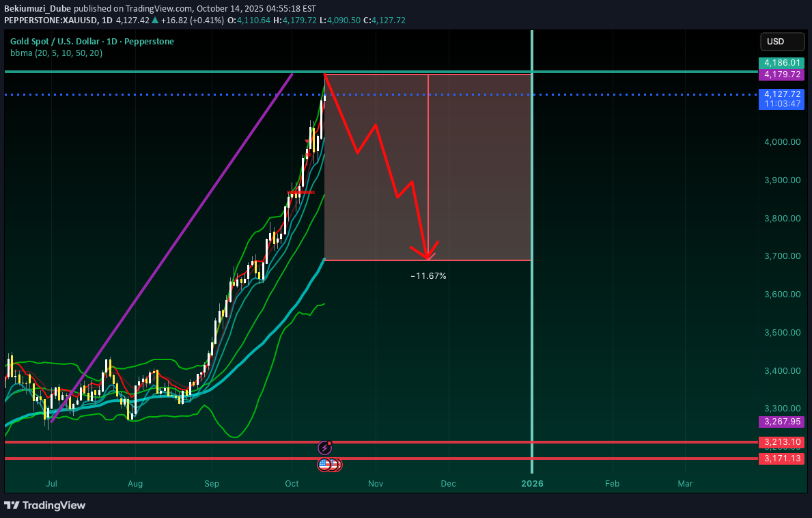Select the purple diagonal trend line

[x=171, y=248]
